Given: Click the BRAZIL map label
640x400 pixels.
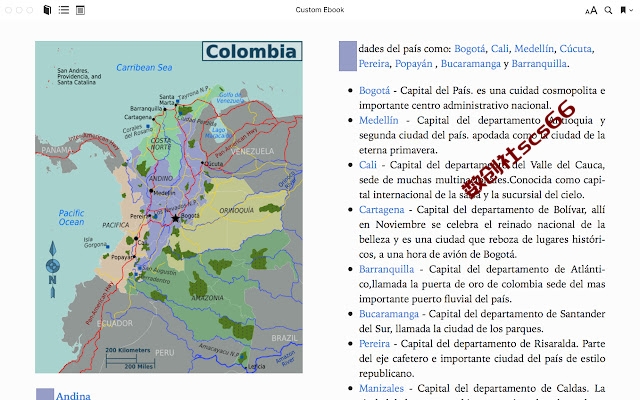Looking at the screenshot, I should click(x=284, y=338).
